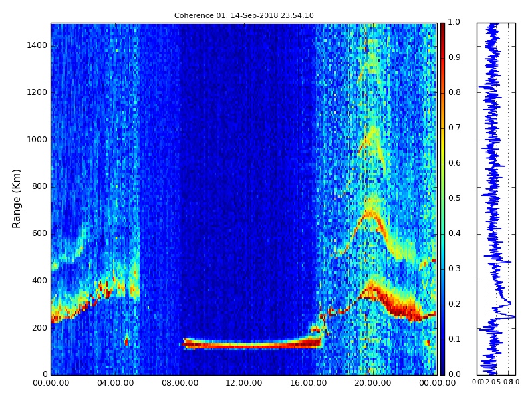Click the colorbar 1.0 label
The image size is (532, 399).
454,22
